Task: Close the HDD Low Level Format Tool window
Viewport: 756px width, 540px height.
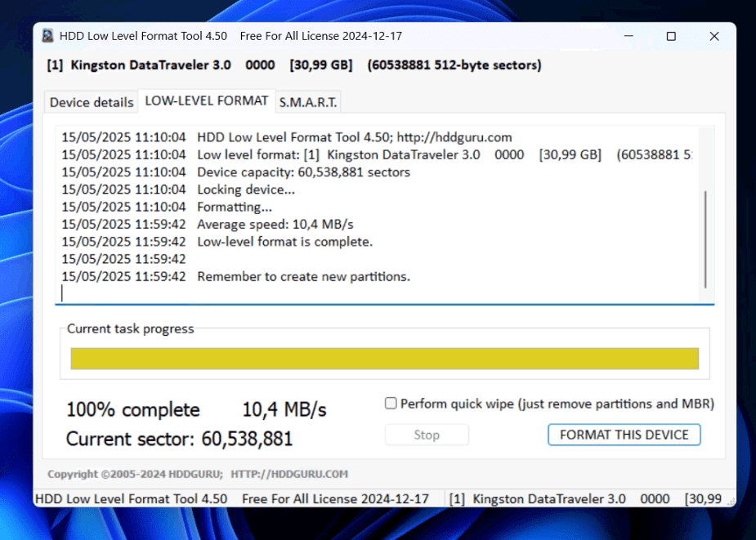Action: [714, 36]
